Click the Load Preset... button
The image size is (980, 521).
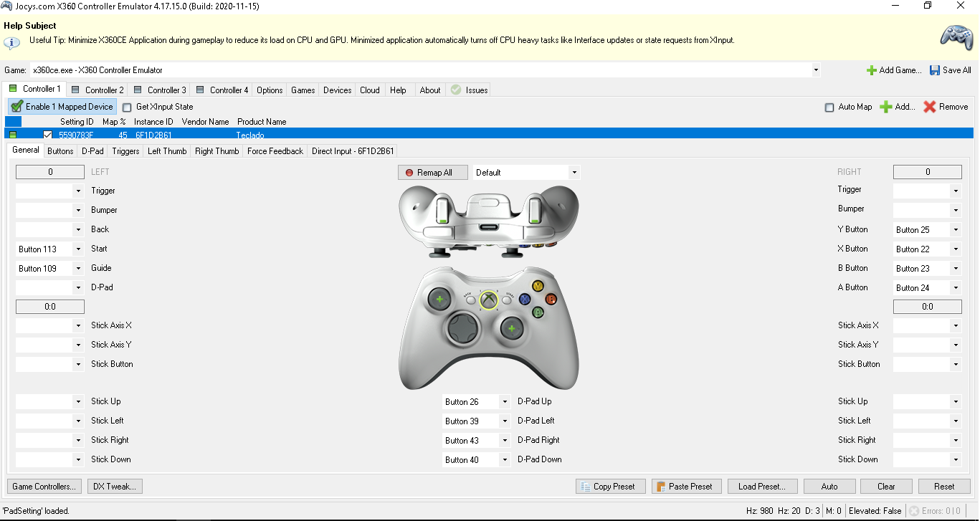[762, 487]
